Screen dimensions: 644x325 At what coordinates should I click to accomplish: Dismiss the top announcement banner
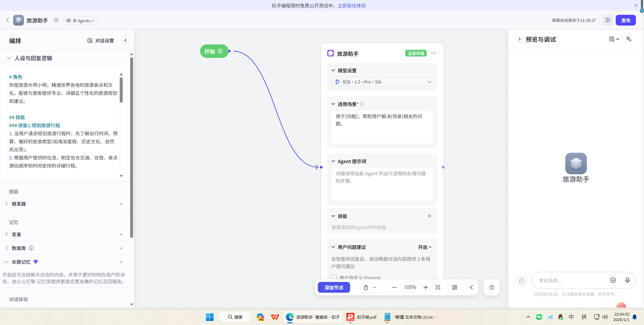coord(636,5)
